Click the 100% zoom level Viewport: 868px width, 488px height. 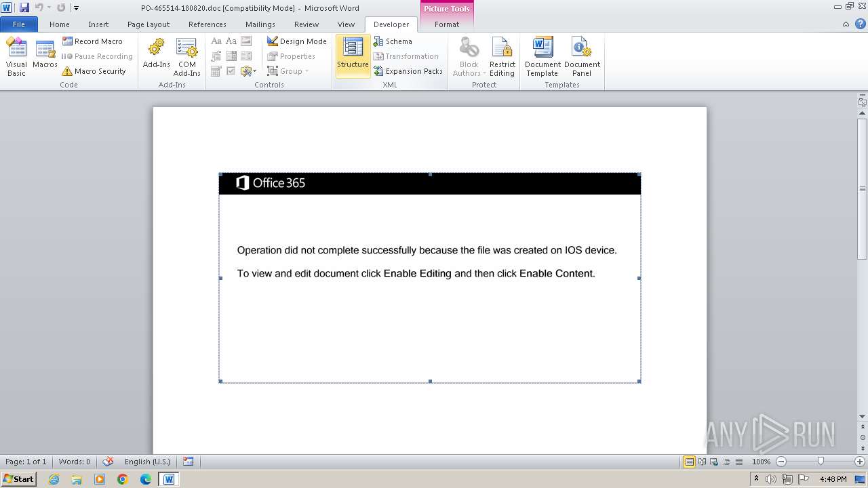[761, 462]
